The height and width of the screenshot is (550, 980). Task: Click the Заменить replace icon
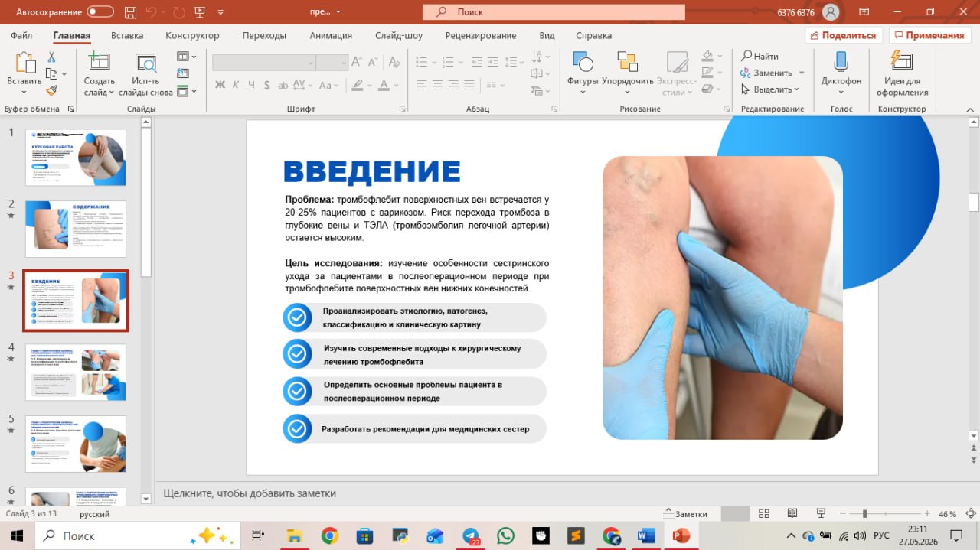pos(746,73)
